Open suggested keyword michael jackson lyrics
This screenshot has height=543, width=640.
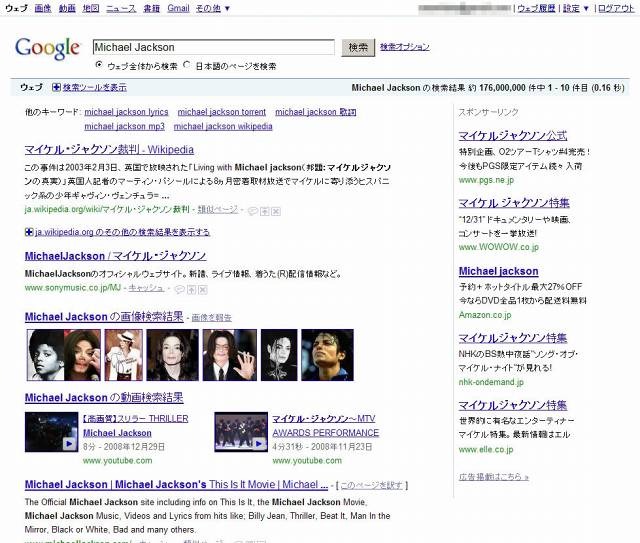tap(126, 112)
